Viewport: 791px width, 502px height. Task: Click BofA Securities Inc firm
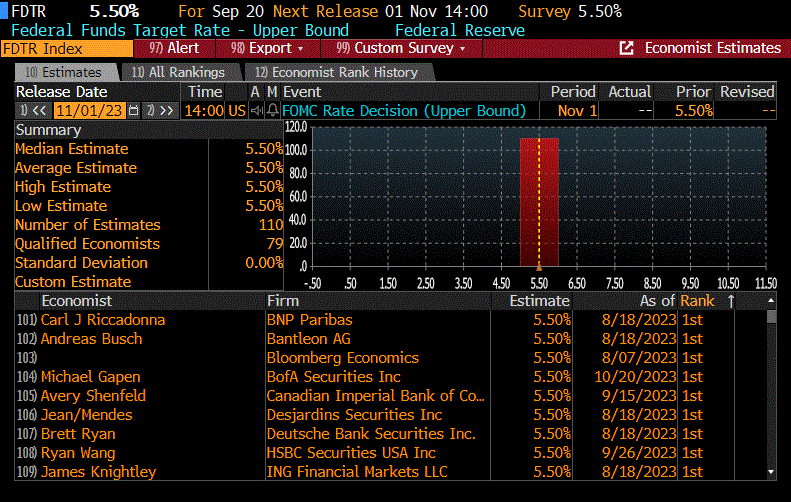point(333,377)
